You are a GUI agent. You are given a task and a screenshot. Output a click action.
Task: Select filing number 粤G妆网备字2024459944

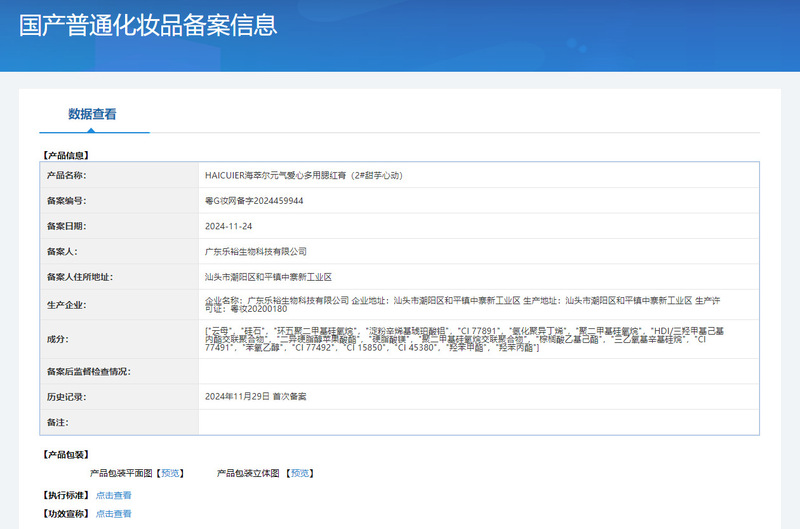click(254, 201)
